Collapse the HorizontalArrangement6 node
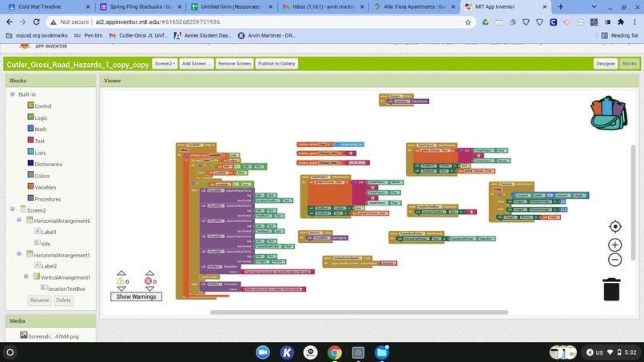644x362 pixels. pyautogui.click(x=19, y=221)
